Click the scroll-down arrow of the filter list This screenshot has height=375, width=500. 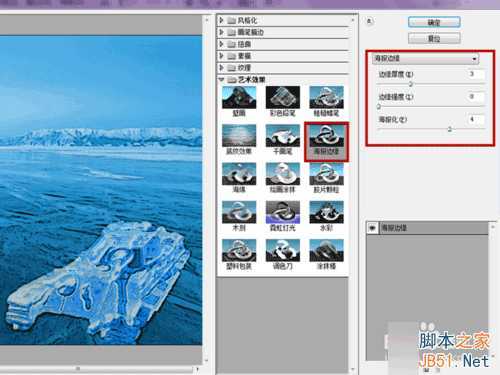(353, 370)
